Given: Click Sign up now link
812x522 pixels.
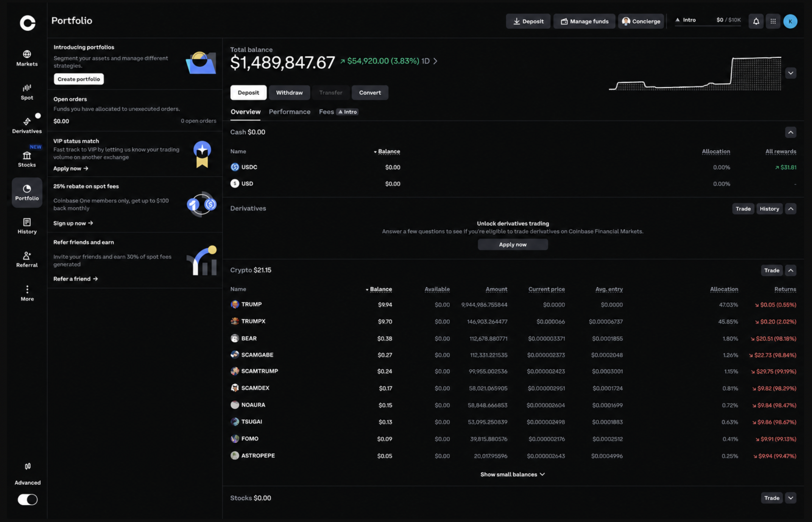Looking at the screenshot, I should [73, 223].
